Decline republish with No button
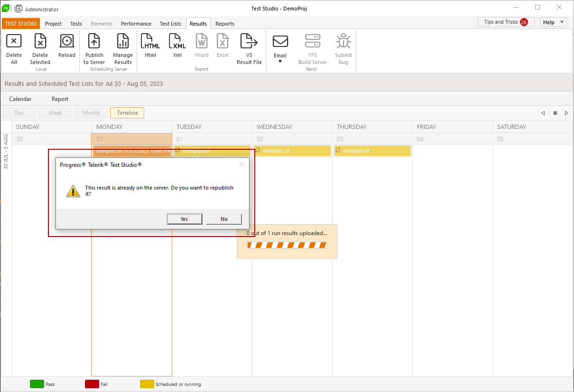574x392 pixels. click(x=224, y=219)
